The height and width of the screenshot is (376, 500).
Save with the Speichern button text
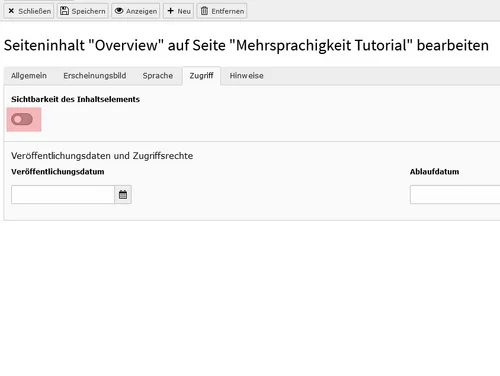[88, 11]
